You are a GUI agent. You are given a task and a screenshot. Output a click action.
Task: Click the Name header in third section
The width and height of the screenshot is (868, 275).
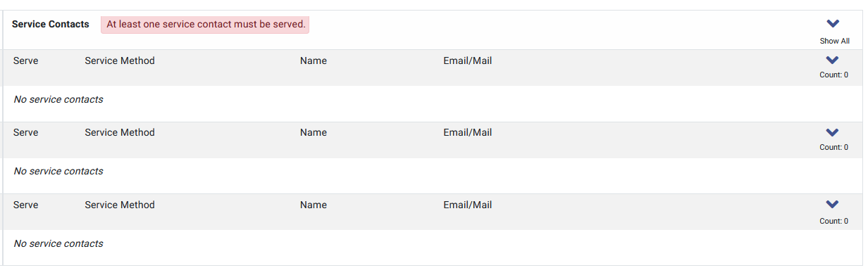click(314, 205)
